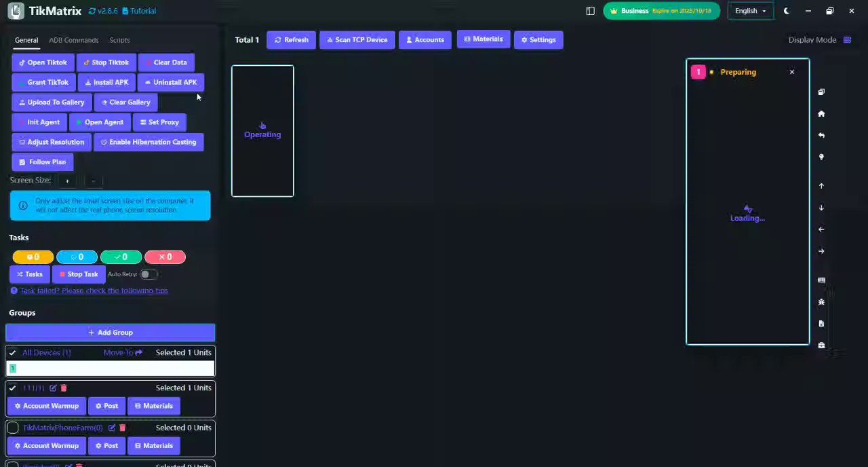Click the Clear Data button
This screenshot has width=868, height=467.
coord(166,62)
